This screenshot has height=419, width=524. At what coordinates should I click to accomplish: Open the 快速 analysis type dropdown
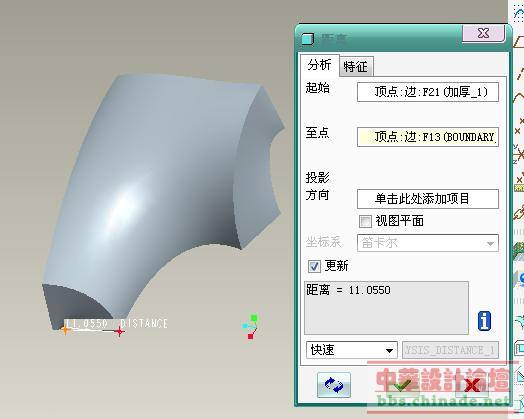[352, 350]
